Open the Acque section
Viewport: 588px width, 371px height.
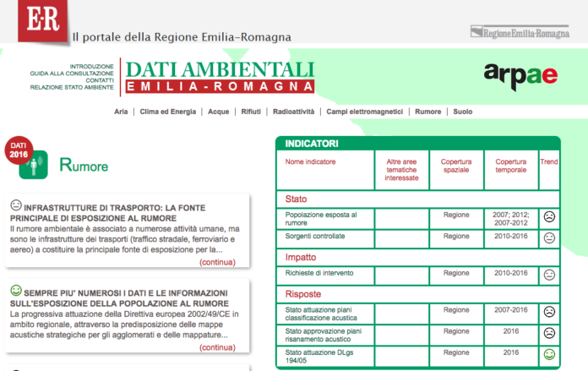pyautogui.click(x=218, y=112)
